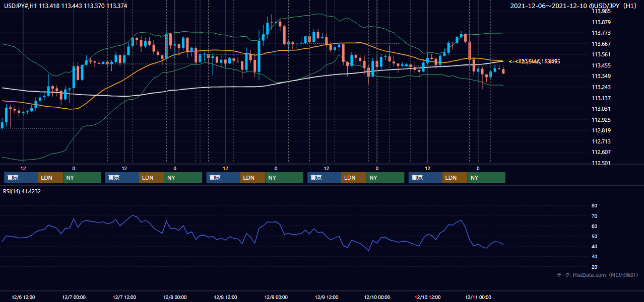Click the third 東京 session box (12/8)
The image size is (644, 302).
coord(223,178)
